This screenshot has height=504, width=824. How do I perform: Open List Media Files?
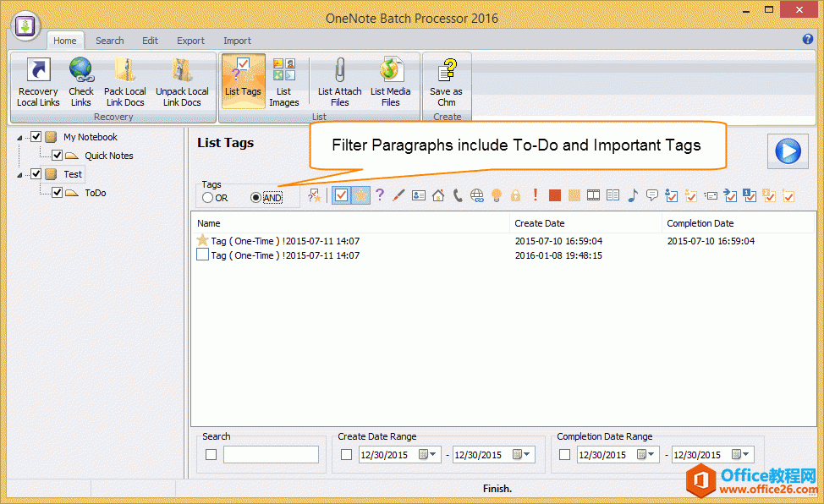390,71
